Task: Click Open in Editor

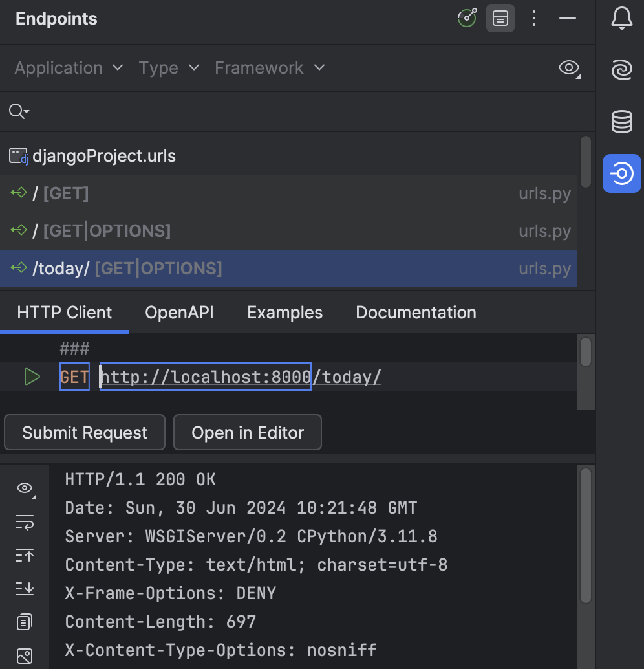Action: (247, 432)
